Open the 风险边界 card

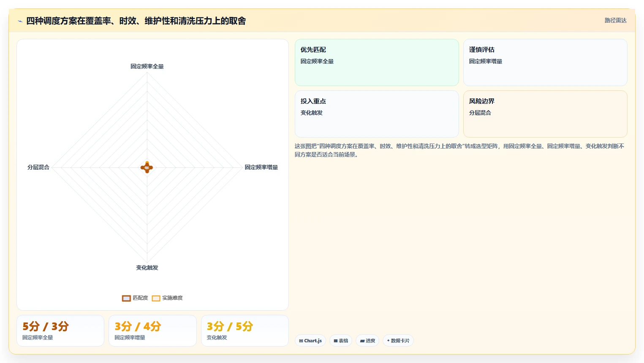545,114
